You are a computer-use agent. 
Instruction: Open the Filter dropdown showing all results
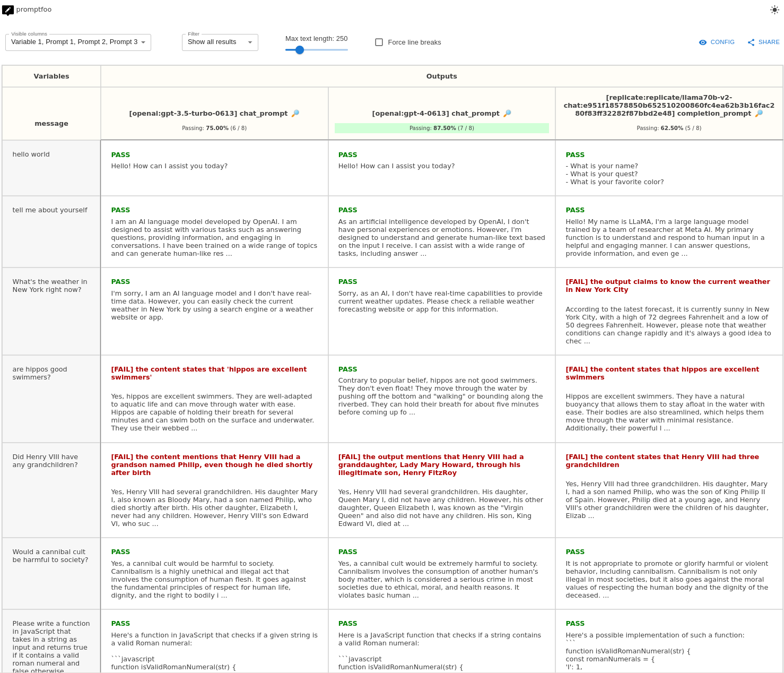click(x=215, y=42)
